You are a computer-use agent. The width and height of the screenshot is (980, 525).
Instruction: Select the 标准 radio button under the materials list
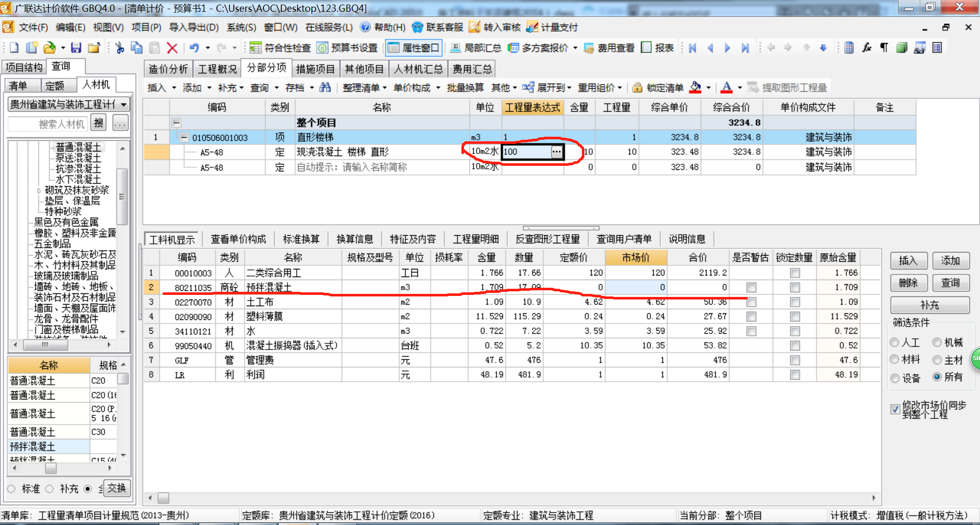click(11, 489)
